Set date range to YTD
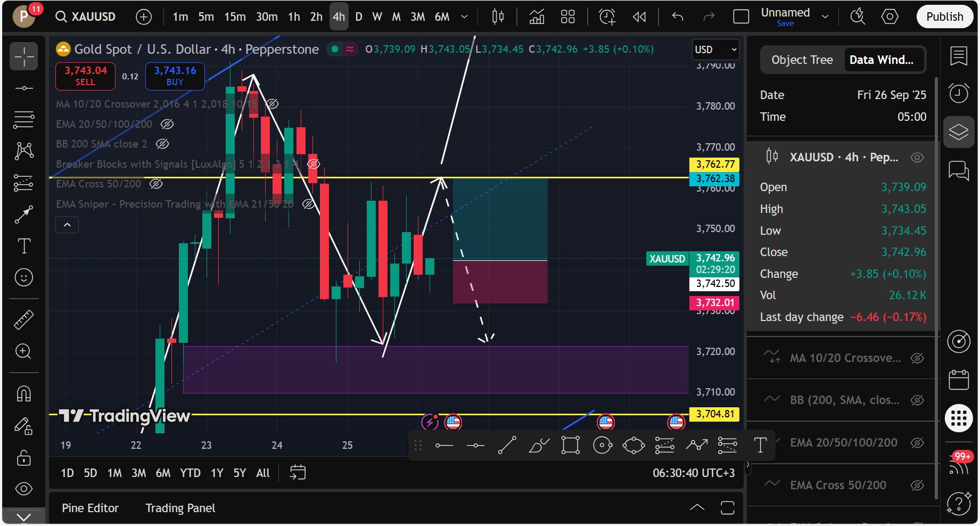 [x=190, y=473]
